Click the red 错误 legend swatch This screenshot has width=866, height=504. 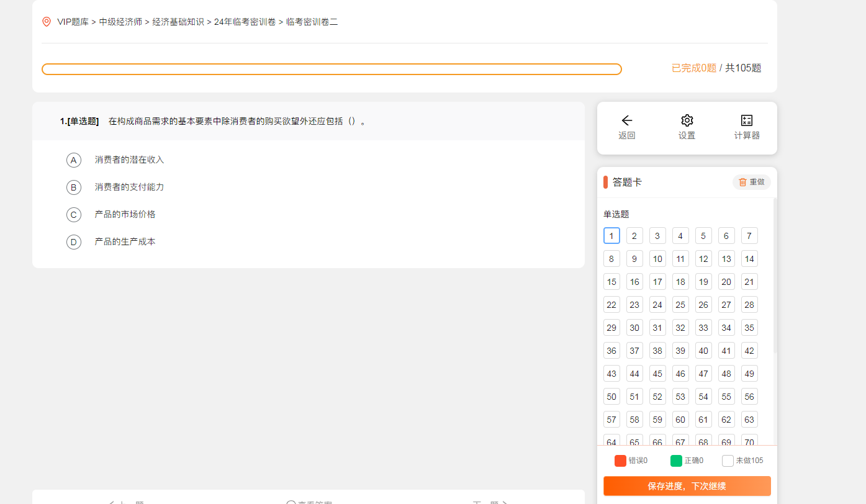620,461
